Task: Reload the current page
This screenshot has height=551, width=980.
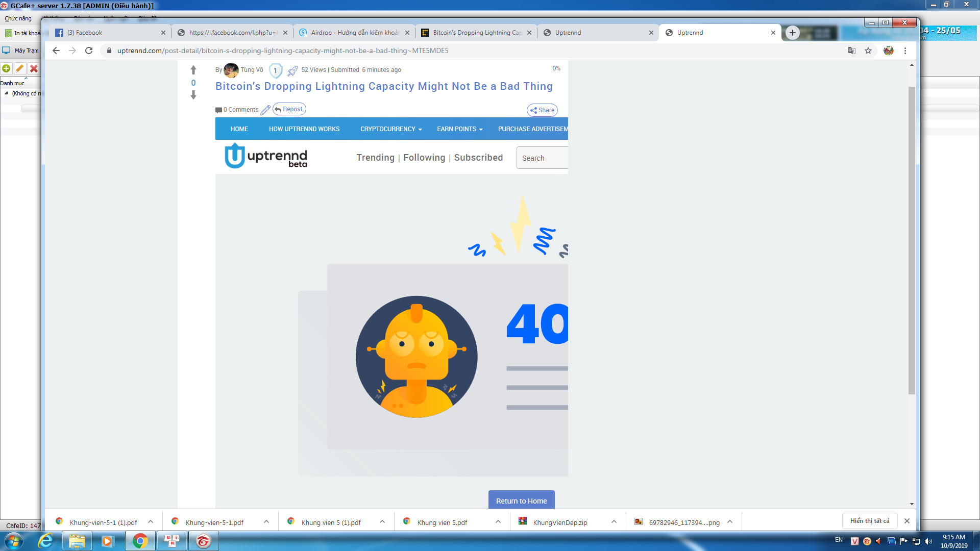Action: point(89,51)
